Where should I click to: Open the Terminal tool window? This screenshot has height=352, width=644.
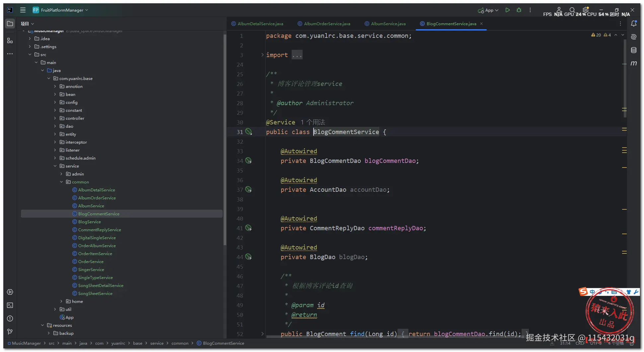tap(10, 305)
